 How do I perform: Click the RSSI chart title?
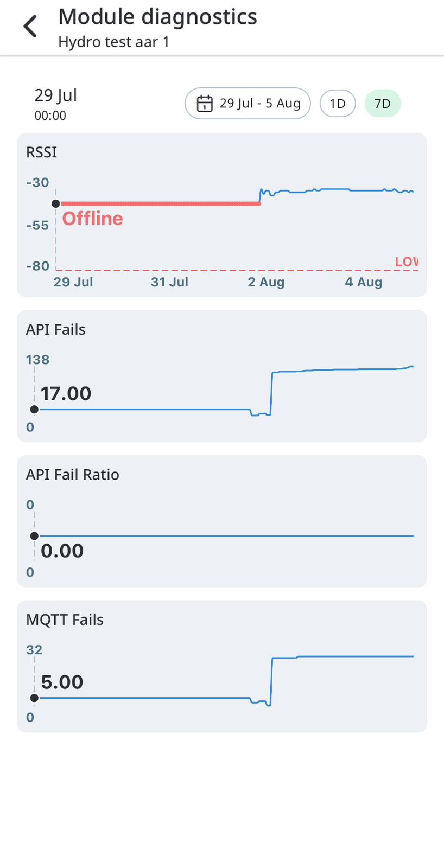41,152
